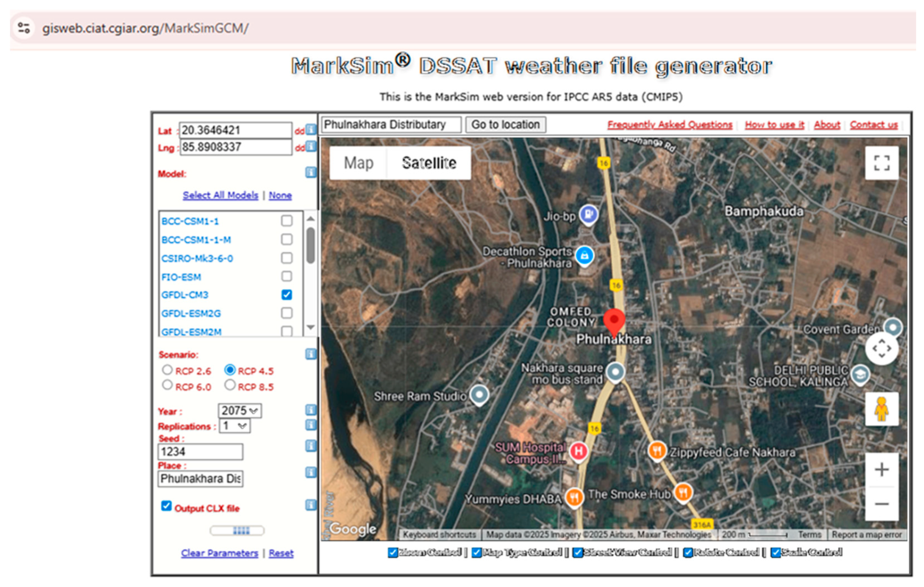Viewport: 924px width, 587px height.
Task: Click the map rotate/tilt control
Action: pyautogui.click(x=881, y=349)
